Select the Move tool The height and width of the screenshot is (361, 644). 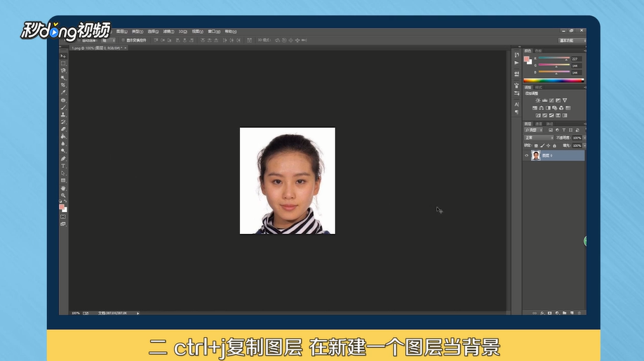pos(63,56)
